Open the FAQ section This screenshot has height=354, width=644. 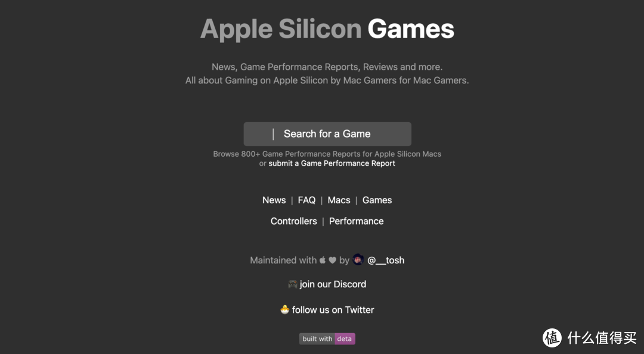306,200
